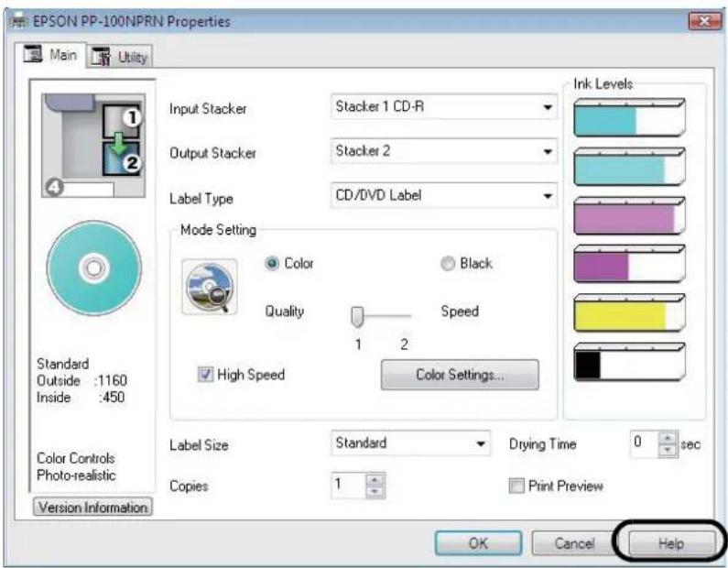Image resolution: width=728 pixels, height=568 pixels.
Task: Close the Properties window
Action: [x=704, y=21]
